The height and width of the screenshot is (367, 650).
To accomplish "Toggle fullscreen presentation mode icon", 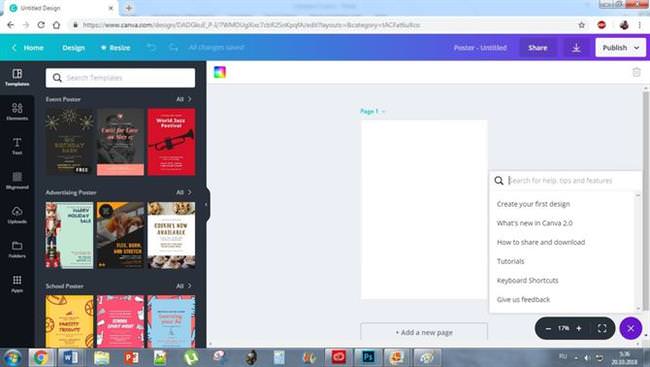I will (602, 328).
